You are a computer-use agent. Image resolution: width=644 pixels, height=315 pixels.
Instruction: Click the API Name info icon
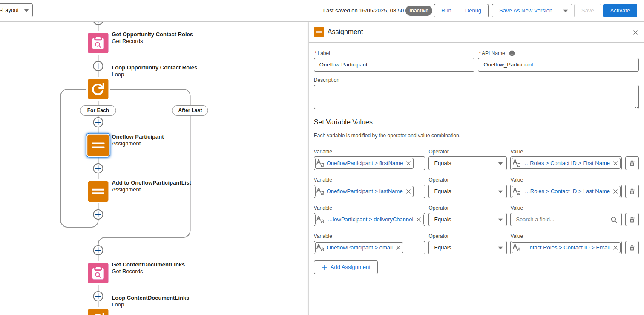coord(512,53)
